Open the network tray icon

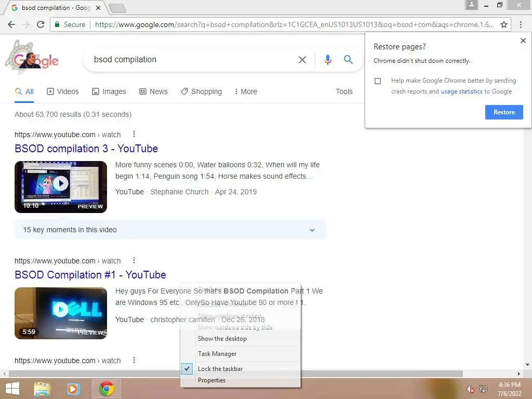coord(483,389)
